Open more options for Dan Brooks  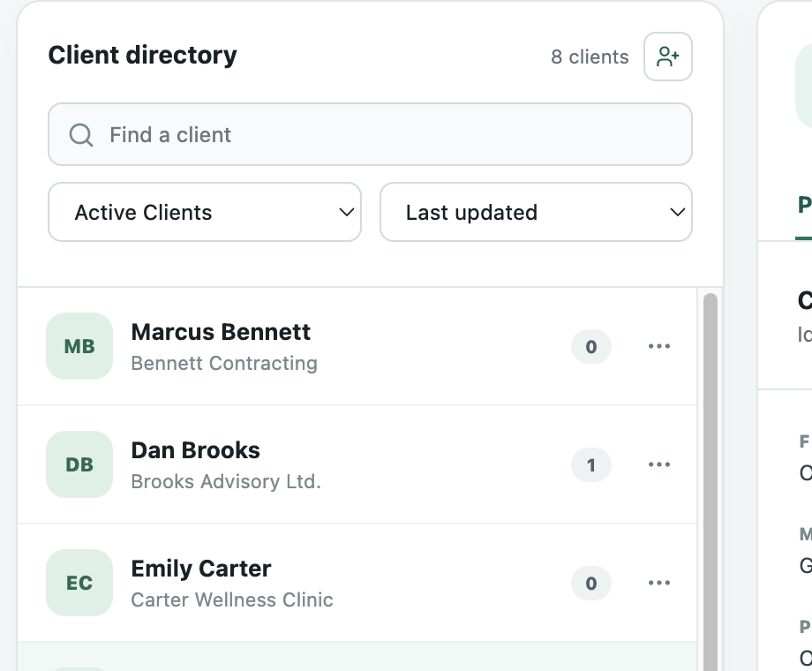659,464
